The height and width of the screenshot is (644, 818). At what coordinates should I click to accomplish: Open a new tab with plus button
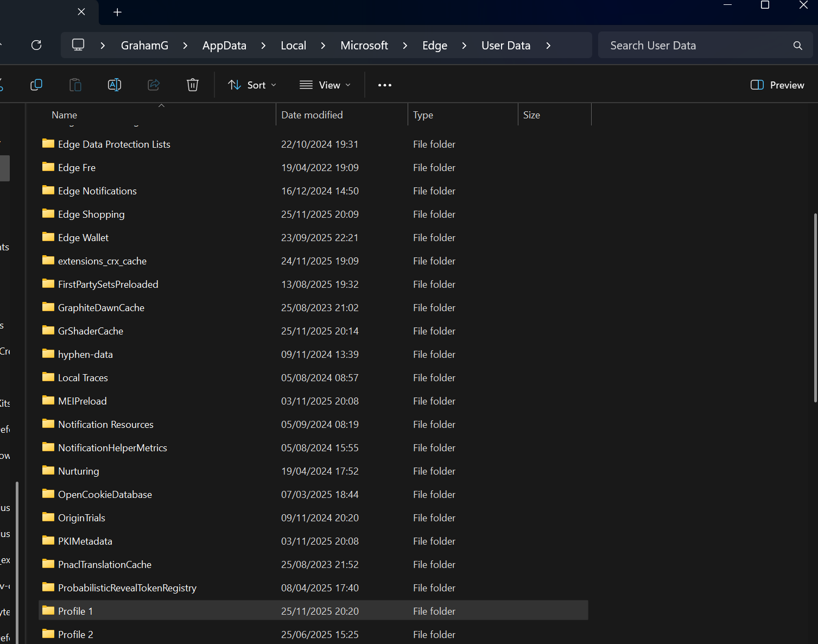117,12
